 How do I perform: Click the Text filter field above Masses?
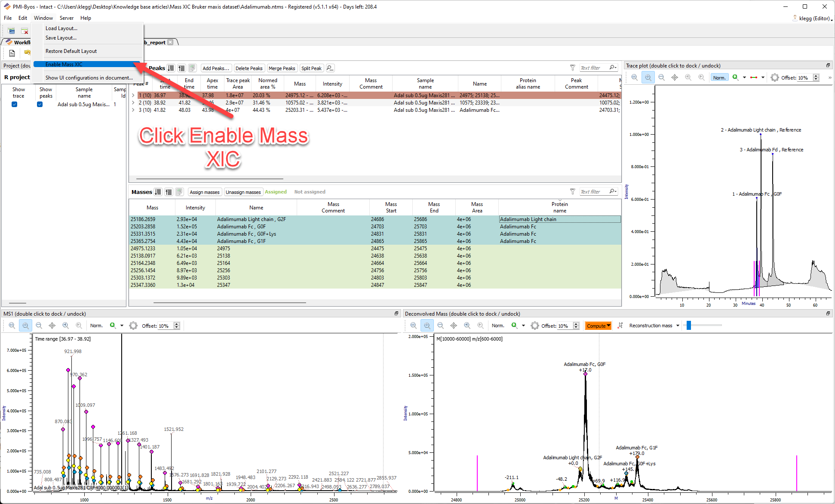(x=596, y=191)
